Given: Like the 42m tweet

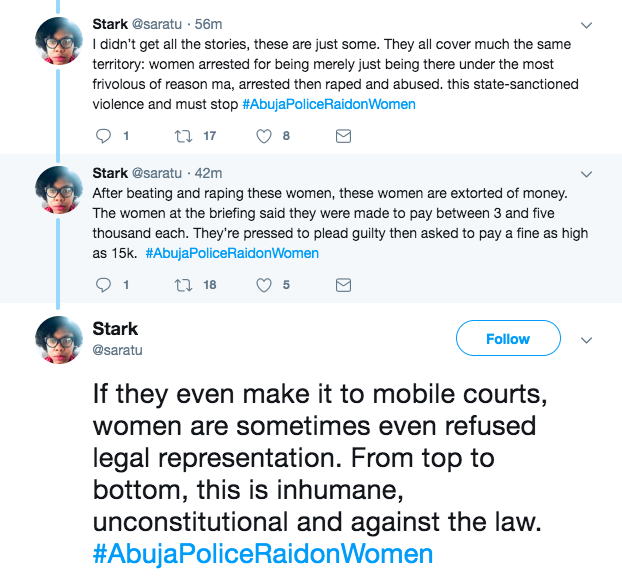Looking at the screenshot, I should (266, 285).
